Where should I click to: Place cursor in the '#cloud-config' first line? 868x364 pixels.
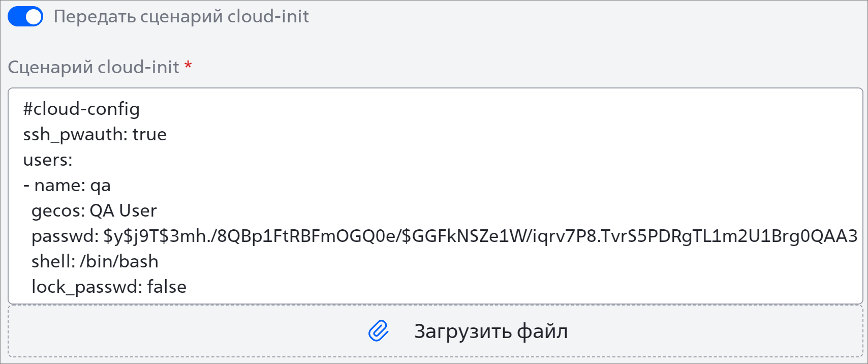(81, 109)
